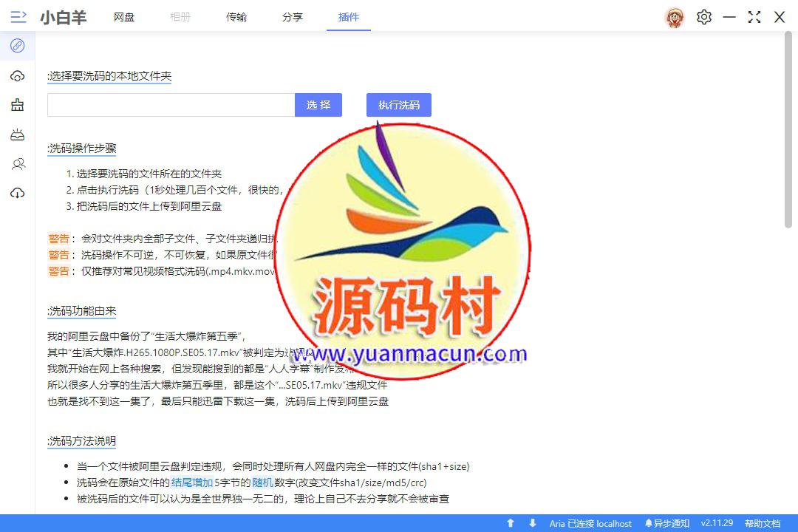
Task: Click the user avatar picture
Action: pos(674,17)
